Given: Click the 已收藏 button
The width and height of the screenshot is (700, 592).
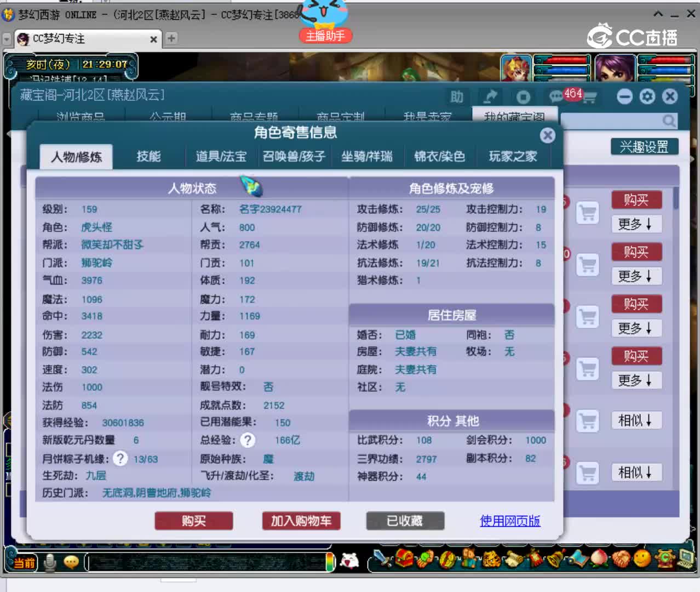Looking at the screenshot, I should coord(405,521).
